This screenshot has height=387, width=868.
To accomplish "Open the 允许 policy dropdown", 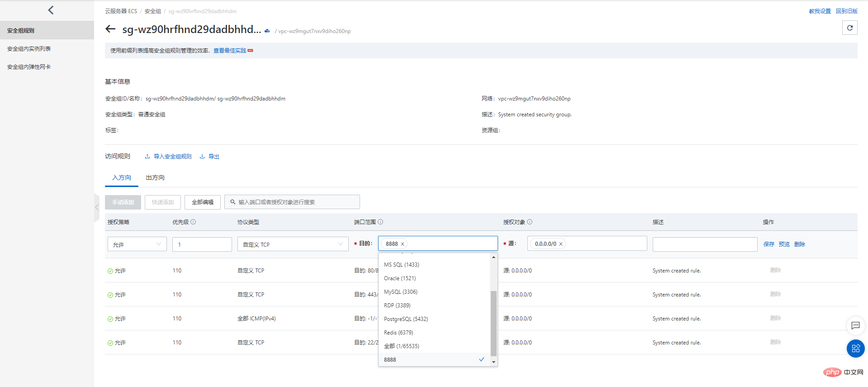I will [137, 244].
